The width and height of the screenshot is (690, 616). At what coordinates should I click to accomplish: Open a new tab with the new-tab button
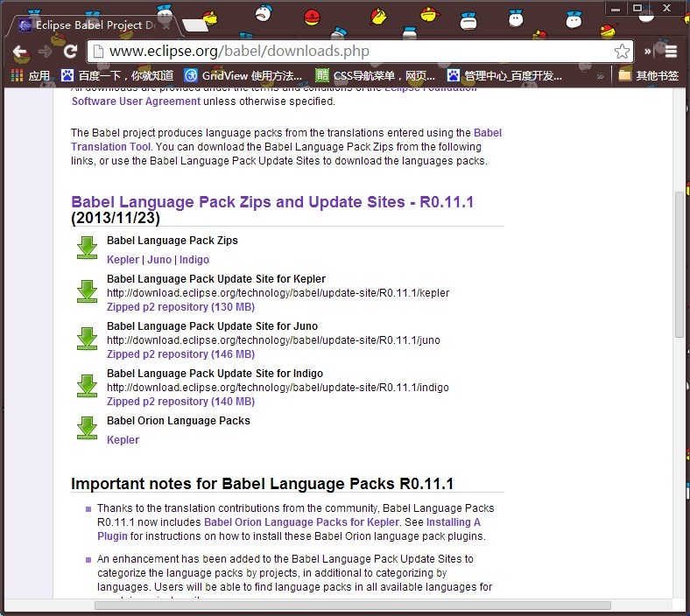(195, 25)
